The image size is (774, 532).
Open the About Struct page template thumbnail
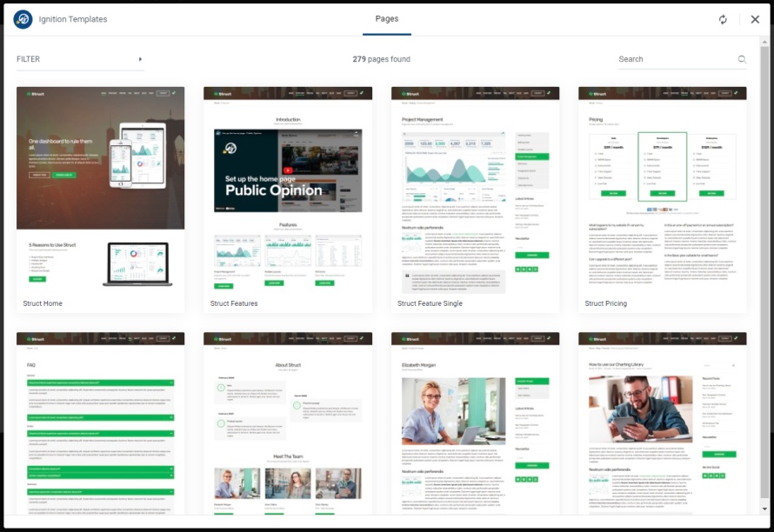(288, 423)
